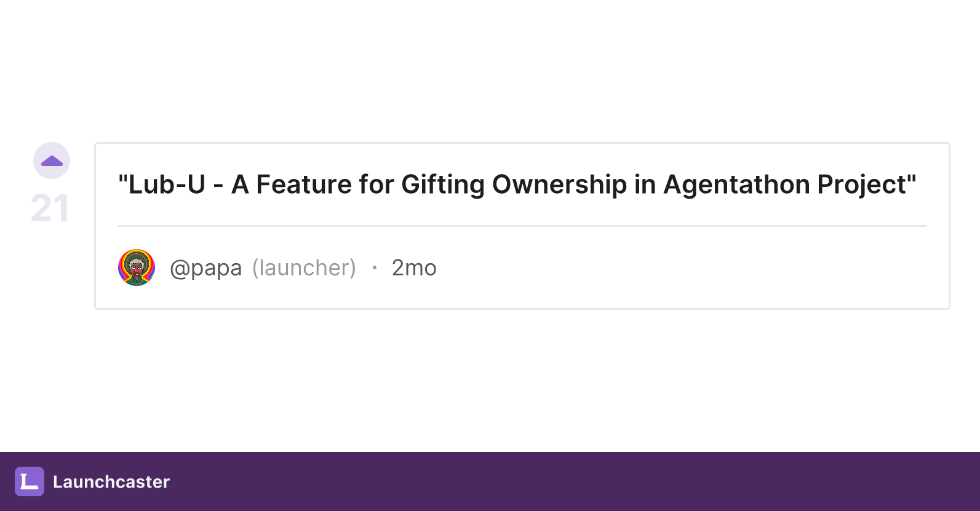The image size is (980, 511).
Task: Click the divider line under the title
Action: [x=522, y=226]
